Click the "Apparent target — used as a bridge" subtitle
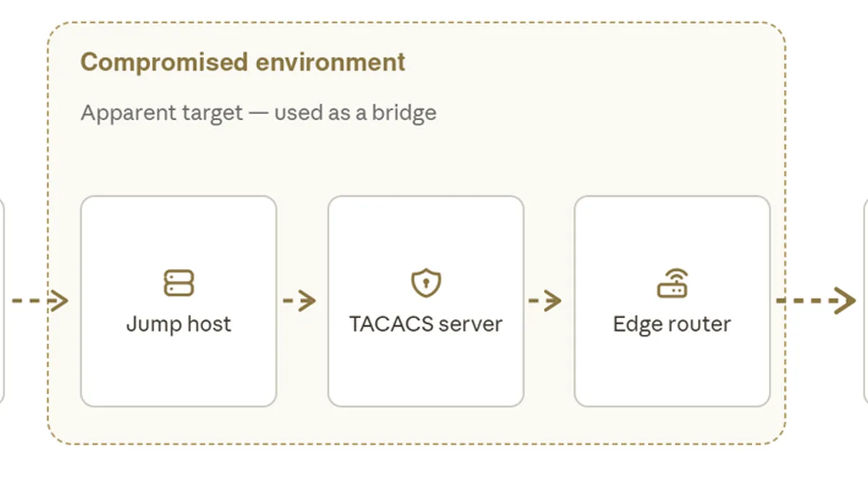The height and width of the screenshot is (488, 868). [258, 113]
